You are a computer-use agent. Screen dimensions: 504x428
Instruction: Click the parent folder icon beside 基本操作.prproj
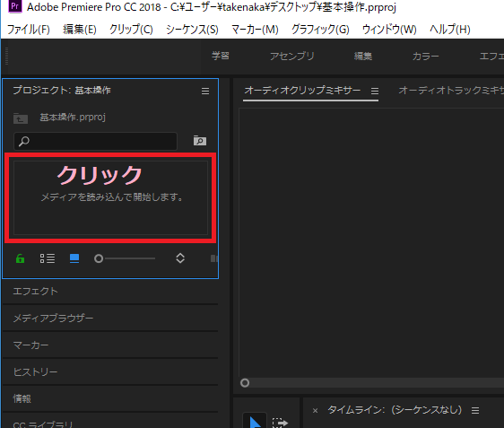pos(21,118)
